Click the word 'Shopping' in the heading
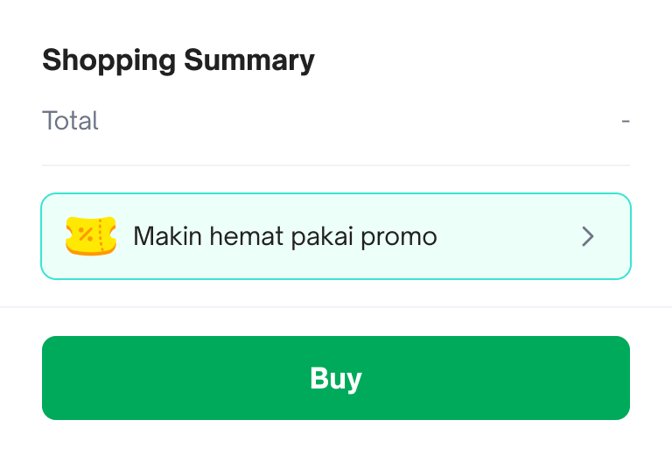Viewport: 672px width, 462px height. tap(109, 61)
